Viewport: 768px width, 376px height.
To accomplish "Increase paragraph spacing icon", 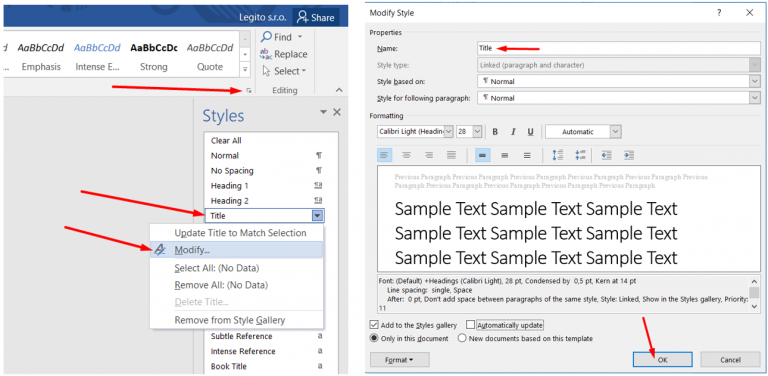I will [x=558, y=155].
